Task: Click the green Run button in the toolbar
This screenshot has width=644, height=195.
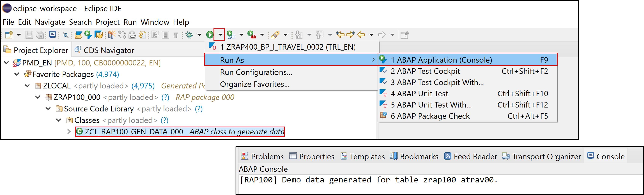Action: [210, 35]
